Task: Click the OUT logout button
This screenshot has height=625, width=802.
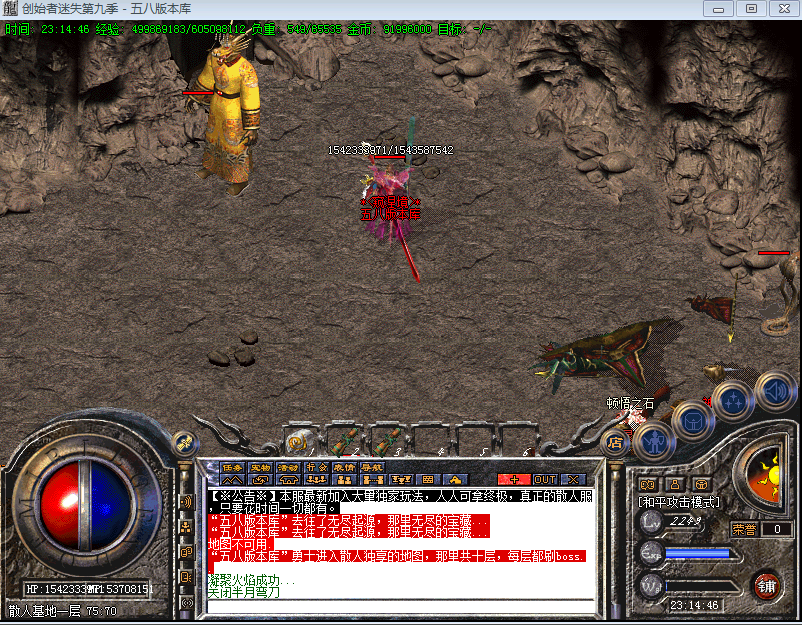Action: (545, 480)
